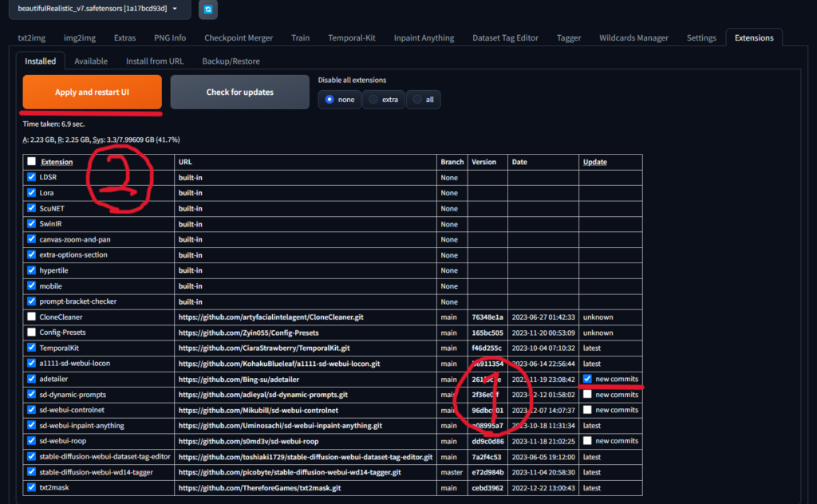The height and width of the screenshot is (504, 817).
Task: Click the refresh checkpoint list icon
Action: point(208,10)
